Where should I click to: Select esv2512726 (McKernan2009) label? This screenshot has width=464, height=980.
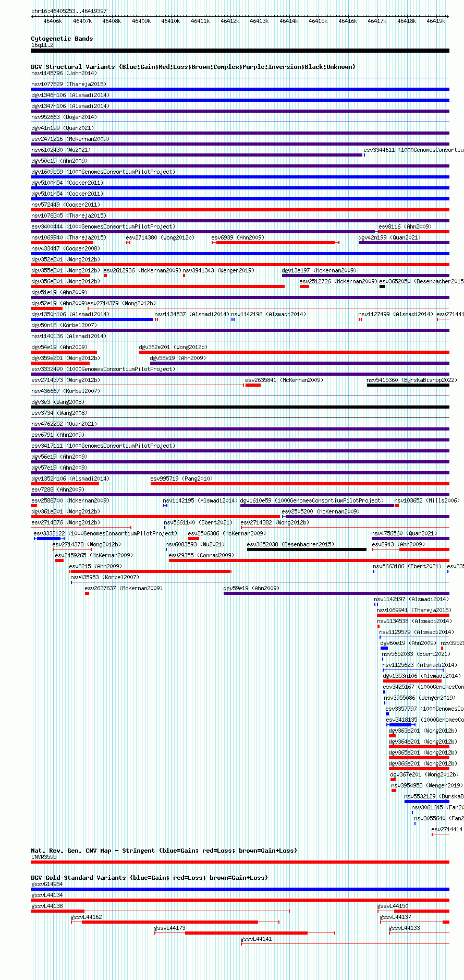coord(338,281)
